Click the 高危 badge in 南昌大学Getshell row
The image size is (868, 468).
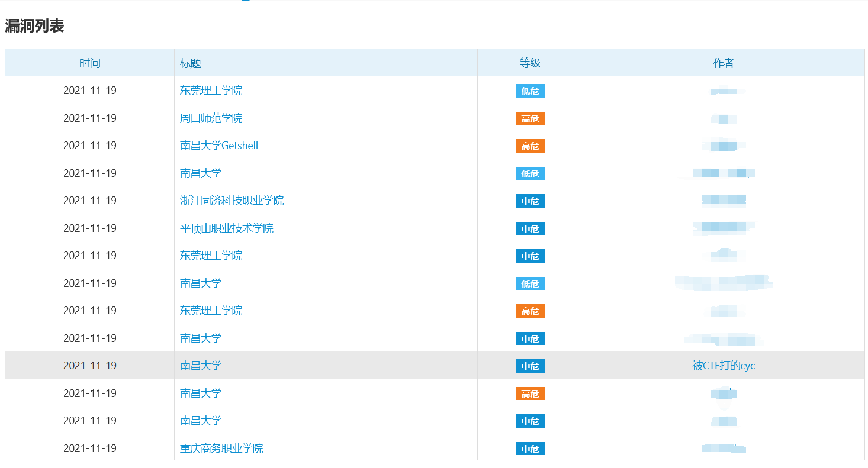click(x=530, y=146)
